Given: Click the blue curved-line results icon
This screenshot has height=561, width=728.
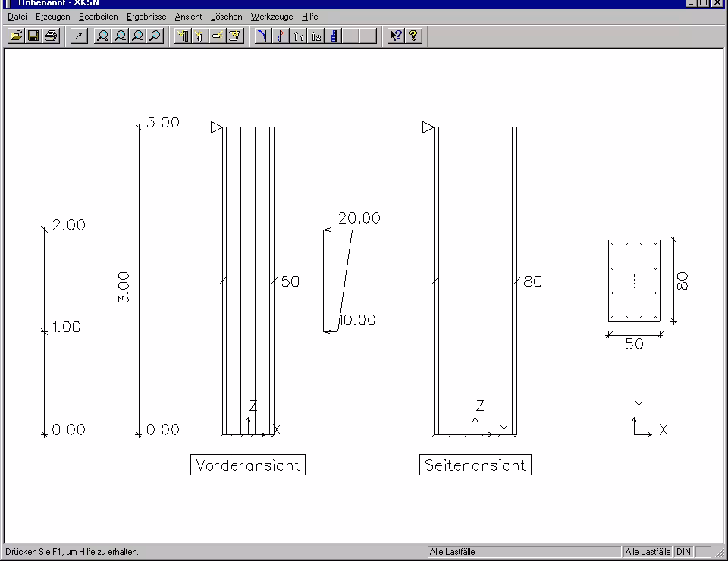Looking at the screenshot, I should point(262,36).
